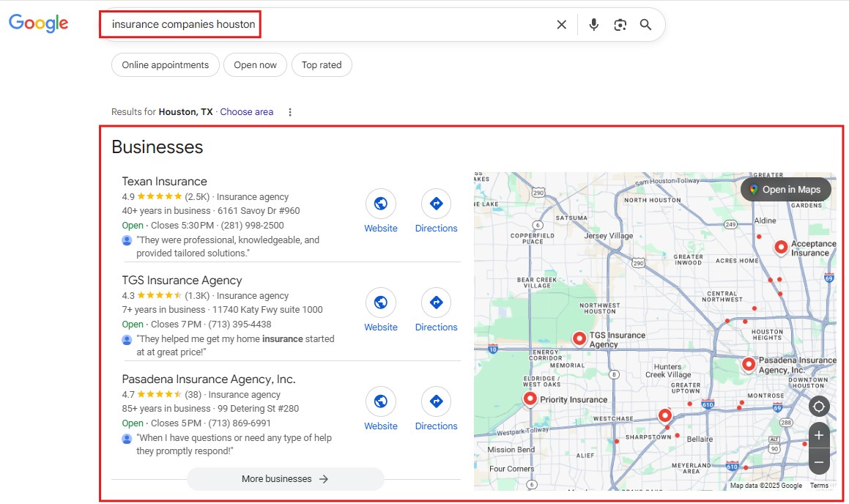Select the TGS Insurance Agency map marker
The image size is (849, 504).
click(x=578, y=338)
